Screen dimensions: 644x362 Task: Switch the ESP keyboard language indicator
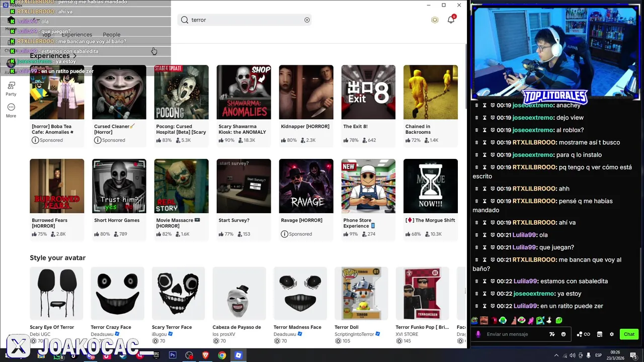pos(599,355)
